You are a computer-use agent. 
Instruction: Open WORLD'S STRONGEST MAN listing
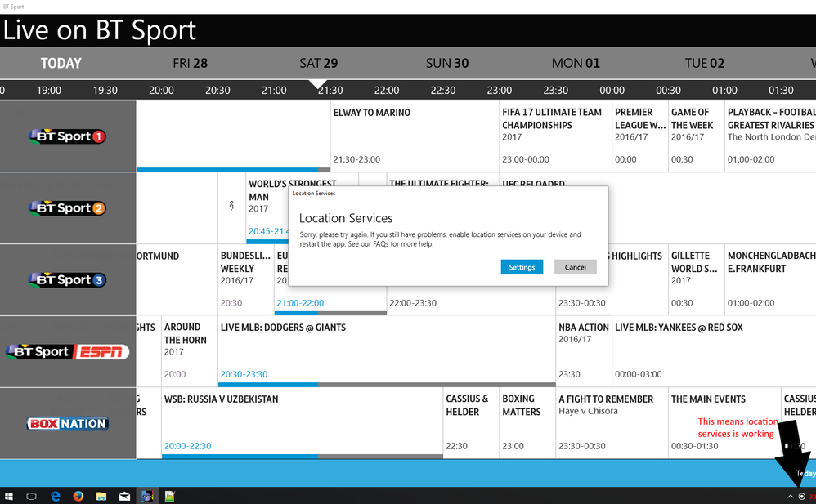(267, 208)
